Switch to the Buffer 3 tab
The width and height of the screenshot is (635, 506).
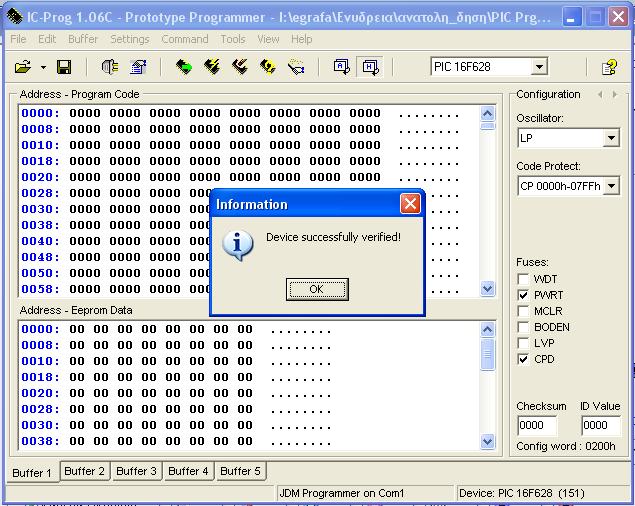(137, 471)
